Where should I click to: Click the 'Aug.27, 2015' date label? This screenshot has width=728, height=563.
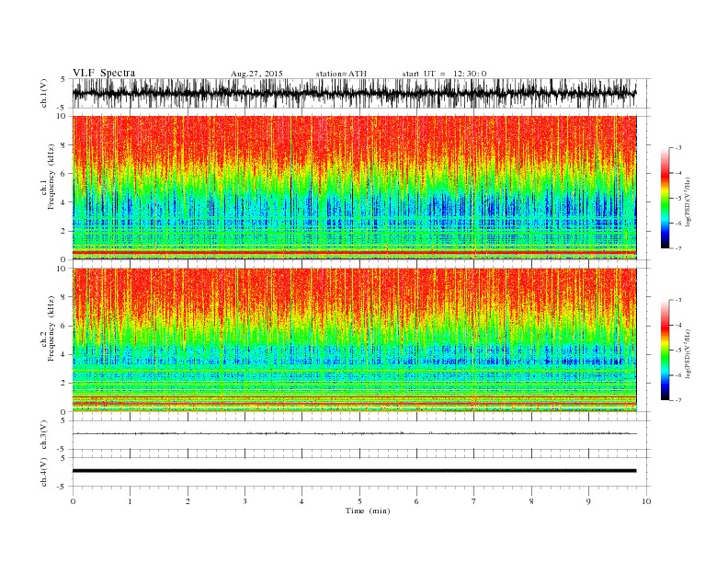[x=256, y=74]
